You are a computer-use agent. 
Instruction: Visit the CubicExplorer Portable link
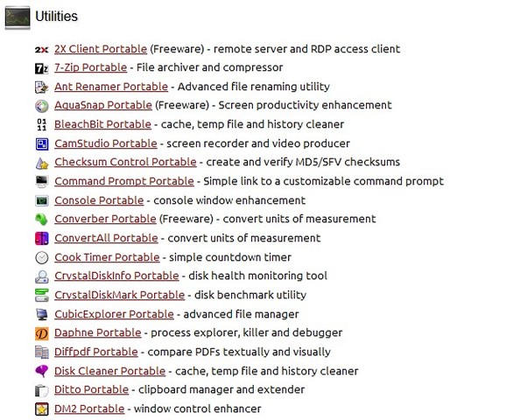coord(114,314)
